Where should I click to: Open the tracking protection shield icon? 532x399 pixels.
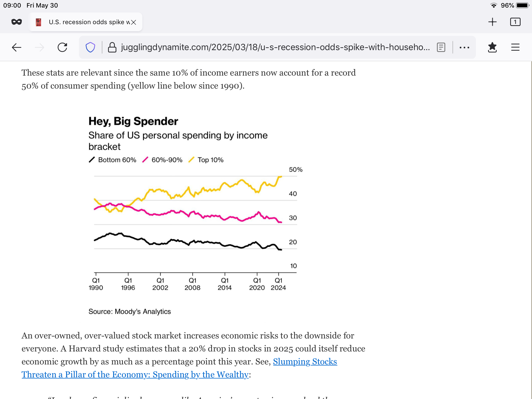click(x=90, y=48)
